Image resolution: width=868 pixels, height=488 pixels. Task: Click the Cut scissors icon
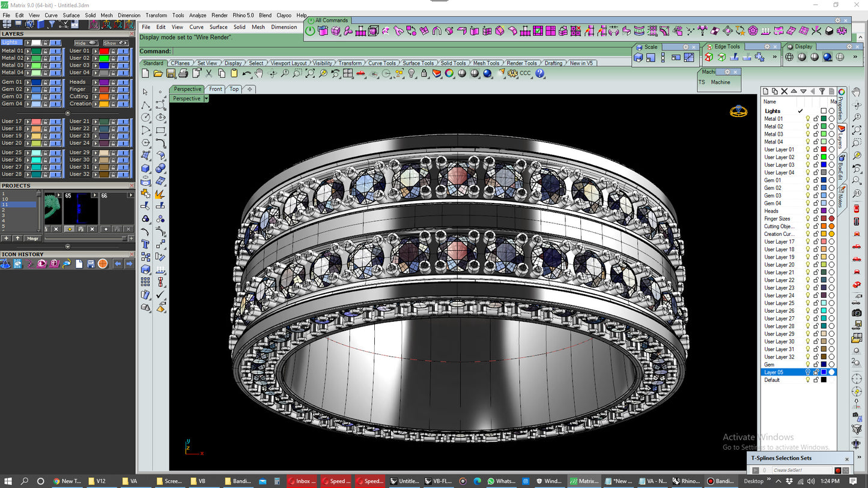click(208, 73)
